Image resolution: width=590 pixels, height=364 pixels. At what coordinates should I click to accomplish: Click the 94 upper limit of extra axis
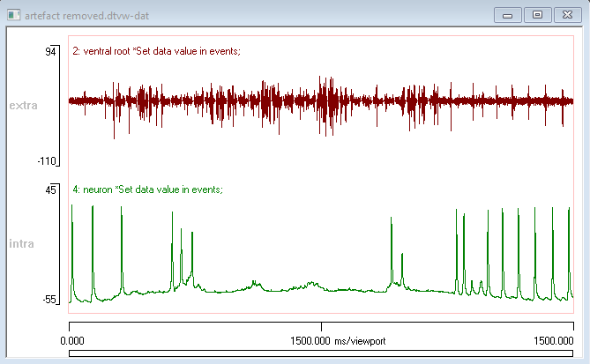tap(50, 52)
